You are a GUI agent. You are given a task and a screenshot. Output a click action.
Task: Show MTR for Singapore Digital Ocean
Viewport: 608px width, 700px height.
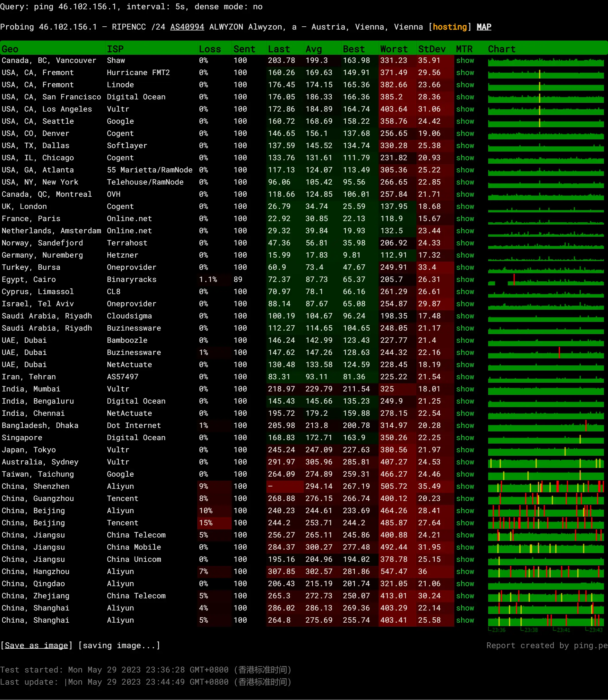(465, 438)
